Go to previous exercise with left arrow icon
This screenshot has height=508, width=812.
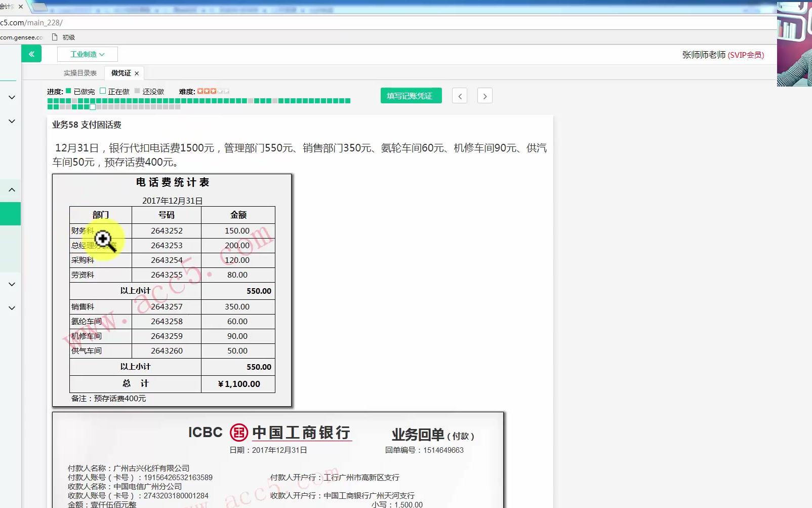pyautogui.click(x=459, y=95)
